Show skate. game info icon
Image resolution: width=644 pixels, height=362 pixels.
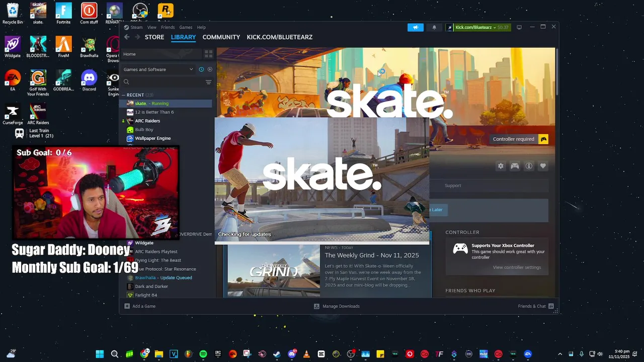tap(529, 166)
